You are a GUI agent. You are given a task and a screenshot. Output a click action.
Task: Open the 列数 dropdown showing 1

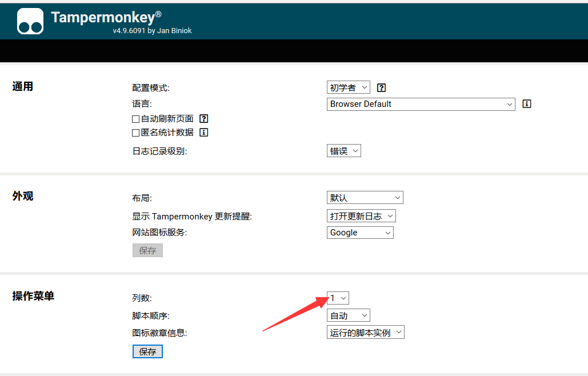[338, 298]
